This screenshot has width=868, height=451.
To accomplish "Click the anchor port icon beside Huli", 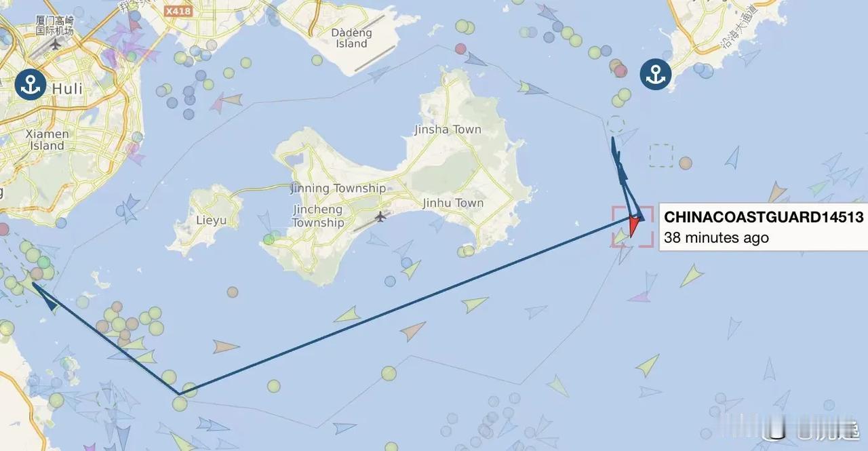I will [31, 85].
